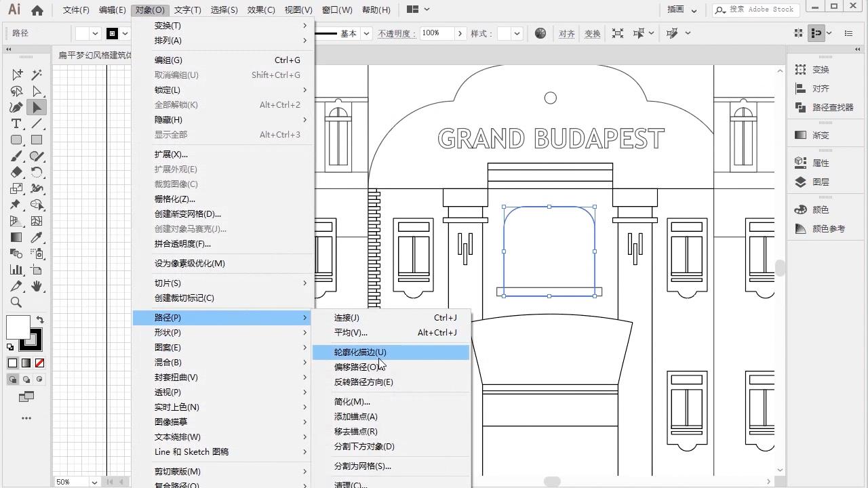The width and height of the screenshot is (868, 488).
Task: Select the Paintbrush tool
Action: click(x=16, y=156)
